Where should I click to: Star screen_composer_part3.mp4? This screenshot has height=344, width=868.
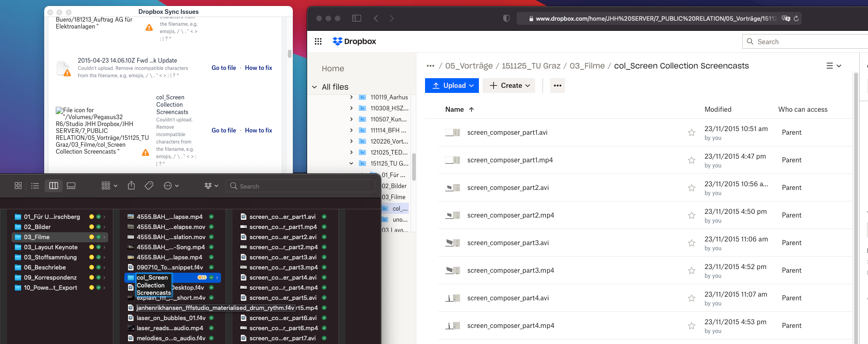pos(691,270)
